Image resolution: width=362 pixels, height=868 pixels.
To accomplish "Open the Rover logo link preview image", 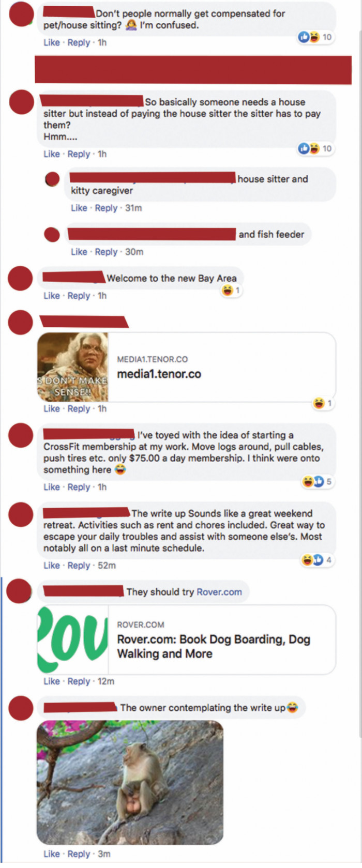I will [x=72, y=639].
